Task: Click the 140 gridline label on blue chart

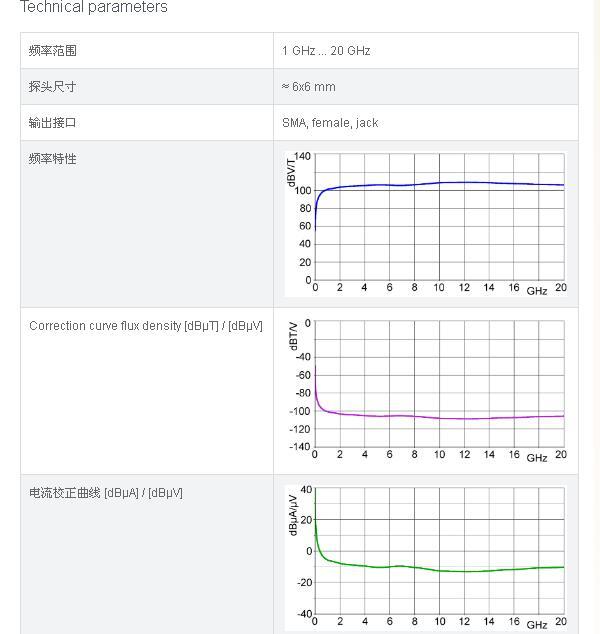Action: pos(302,157)
